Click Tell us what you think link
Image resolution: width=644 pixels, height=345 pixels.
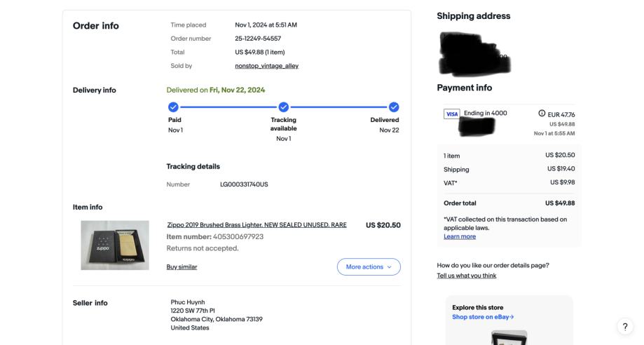(x=466, y=276)
